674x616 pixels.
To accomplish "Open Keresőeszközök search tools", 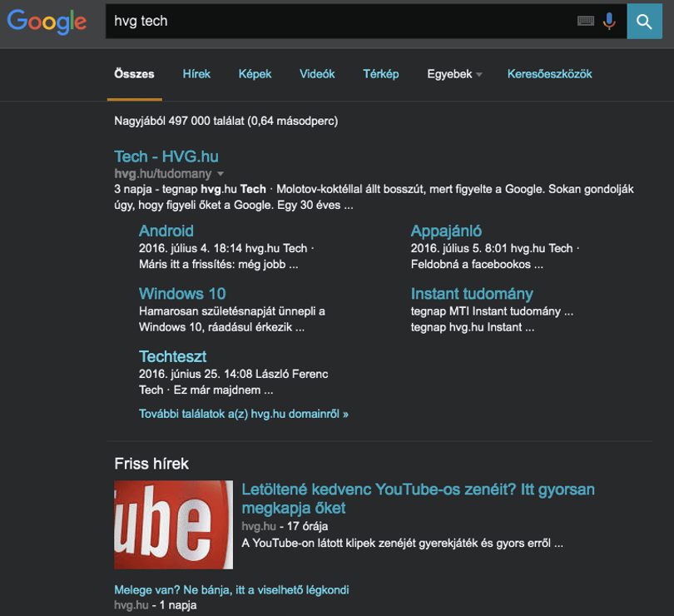I will [x=549, y=74].
